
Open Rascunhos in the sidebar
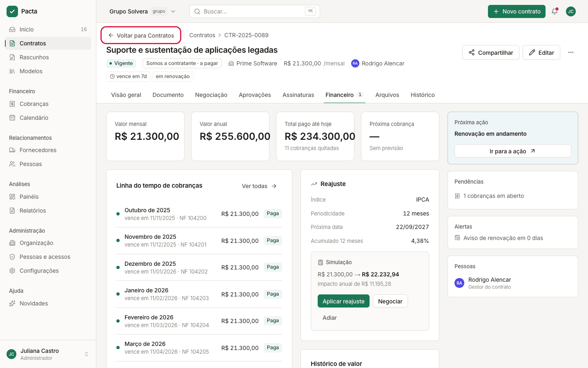(48, 57)
